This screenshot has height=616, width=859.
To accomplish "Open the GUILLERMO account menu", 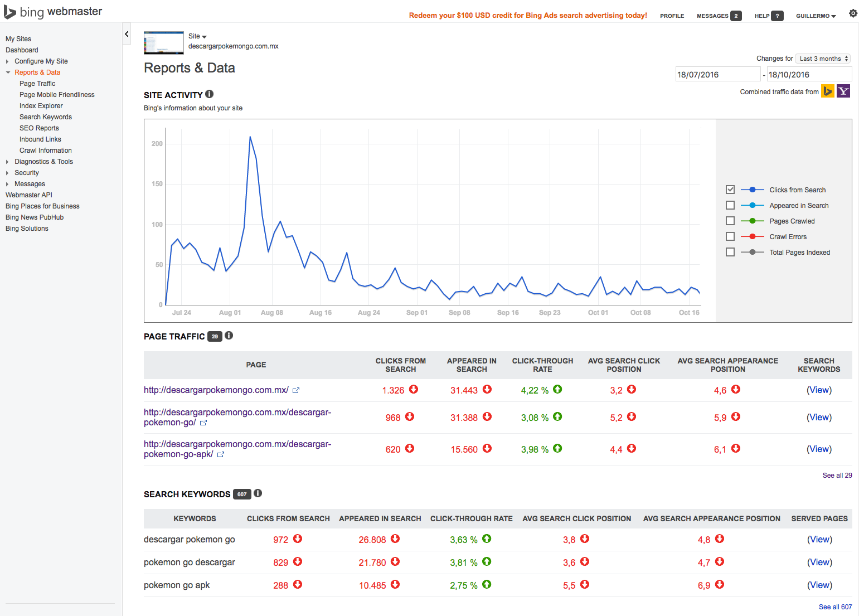I will coord(816,16).
